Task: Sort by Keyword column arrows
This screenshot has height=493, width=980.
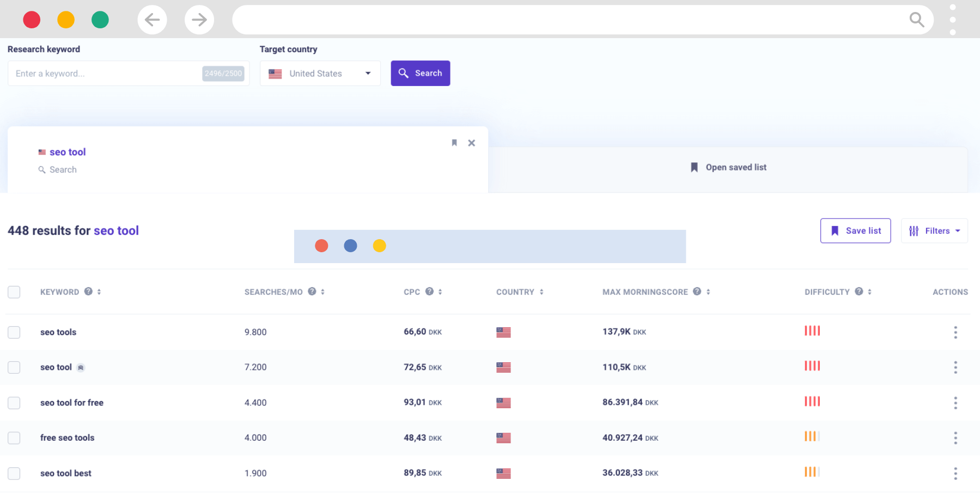Action: [99, 292]
